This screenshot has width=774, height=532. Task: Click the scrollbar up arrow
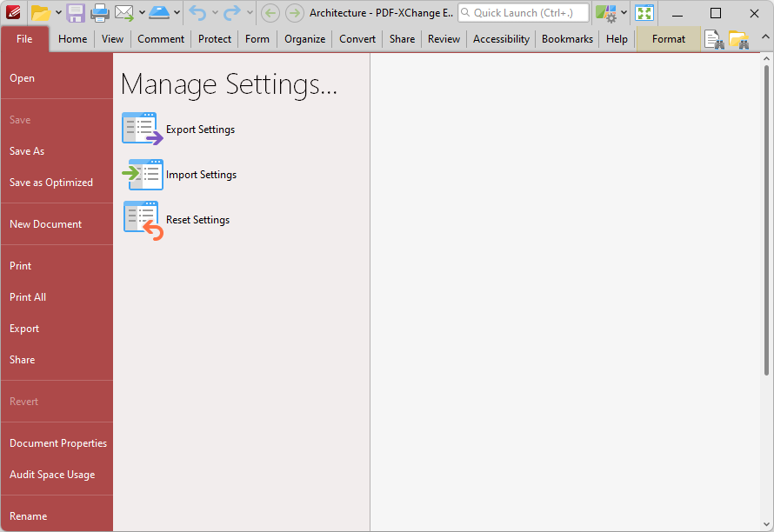coord(766,59)
